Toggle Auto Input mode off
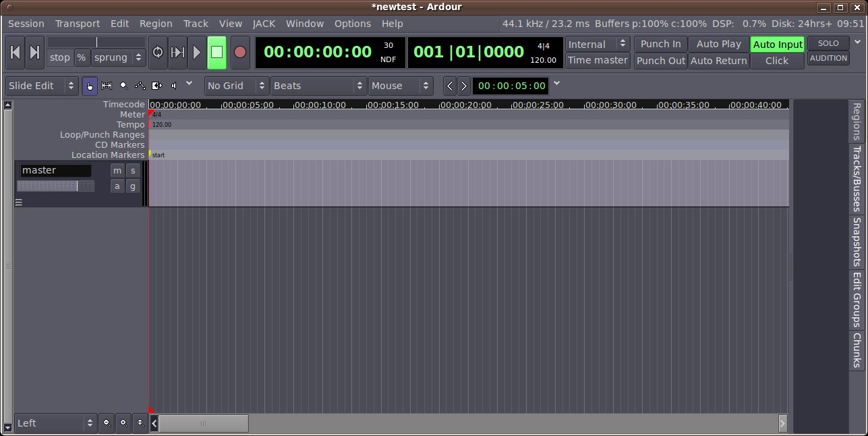The height and width of the screenshot is (436, 868). click(x=777, y=43)
